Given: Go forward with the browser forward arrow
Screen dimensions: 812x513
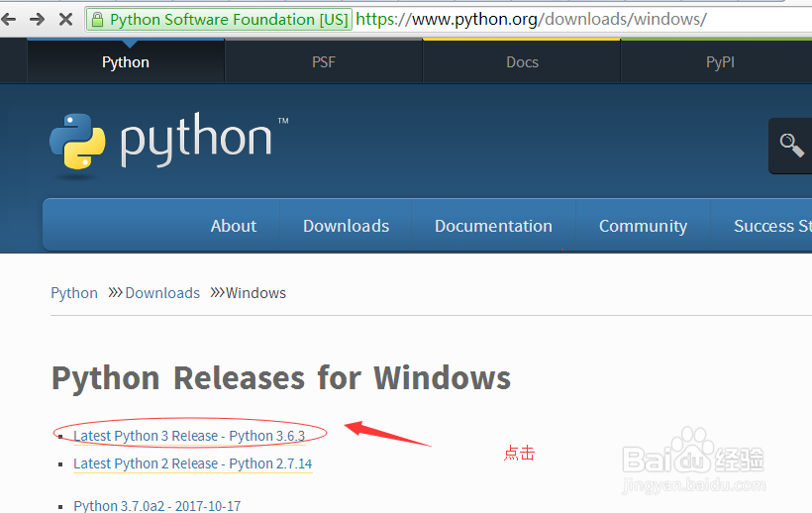Looking at the screenshot, I should 38,20.
